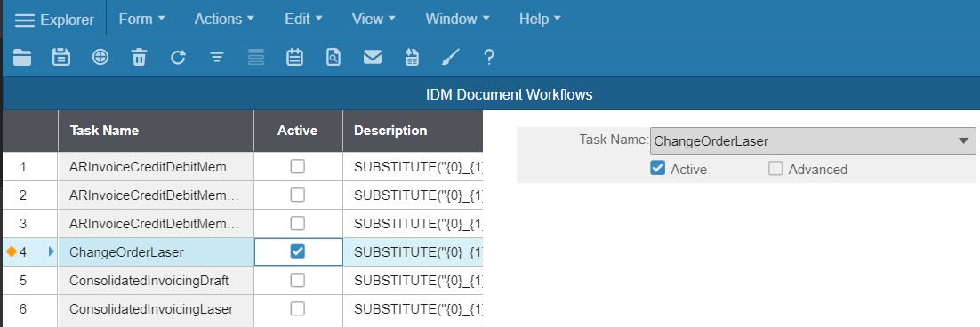Open the Actions menu
The image size is (980, 327).
[x=224, y=19]
